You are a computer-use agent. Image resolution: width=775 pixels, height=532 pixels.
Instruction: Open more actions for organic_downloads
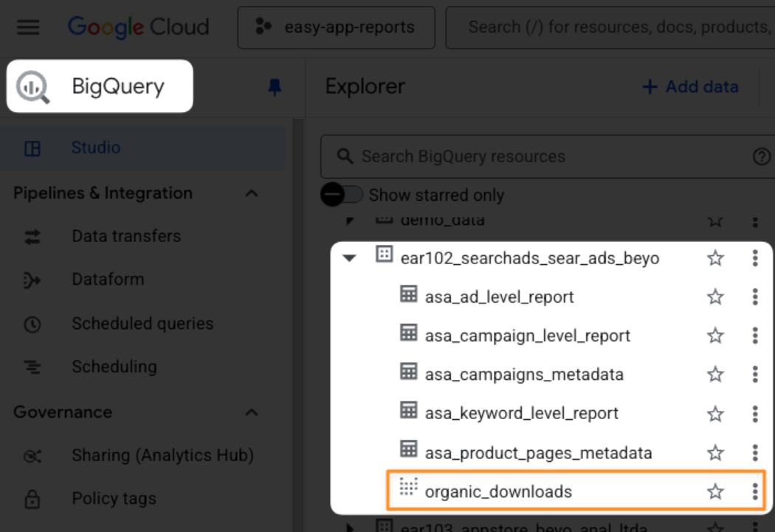pyautogui.click(x=755, y=491)
